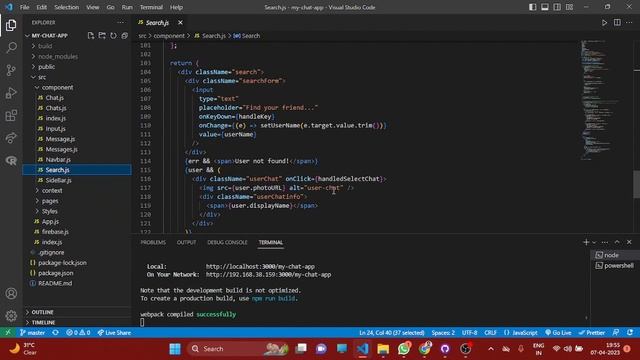The image size is (640, 360).
Task: Open Windows Start button
Action: click(175, 349)
